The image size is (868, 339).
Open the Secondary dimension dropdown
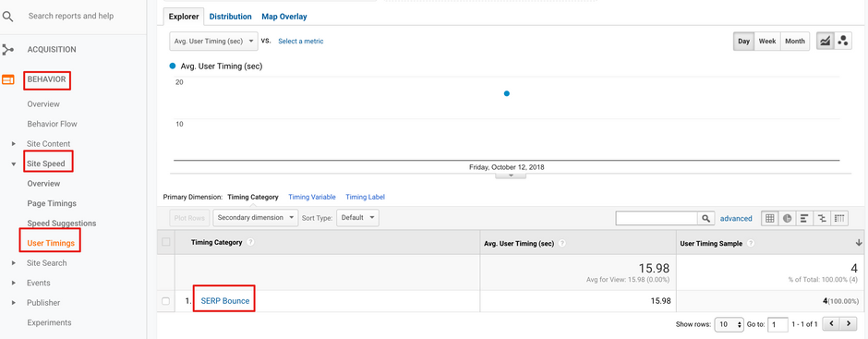pos(255,218)
